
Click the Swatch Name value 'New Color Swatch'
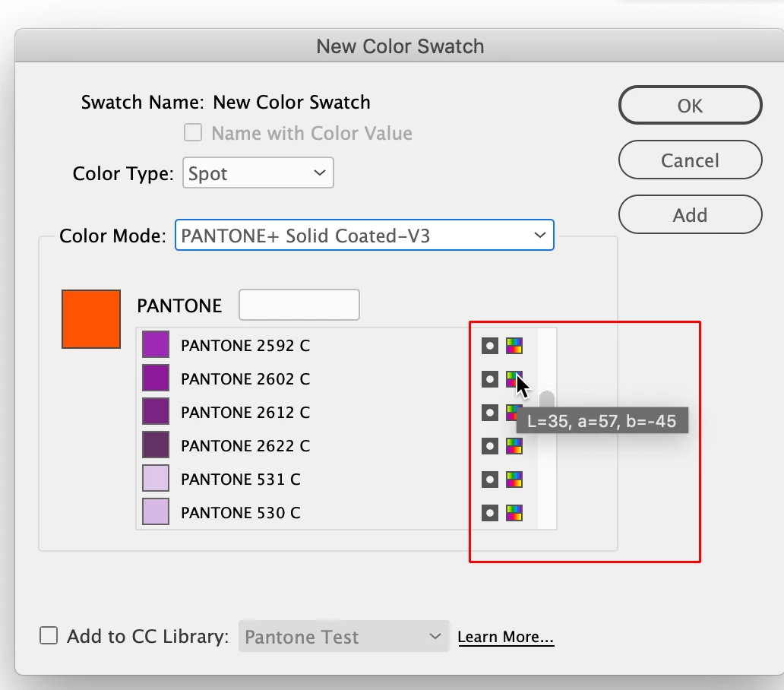292,102
